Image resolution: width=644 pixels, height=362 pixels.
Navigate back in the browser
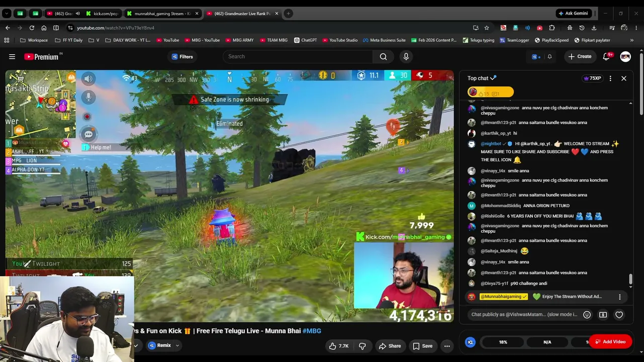8,28
